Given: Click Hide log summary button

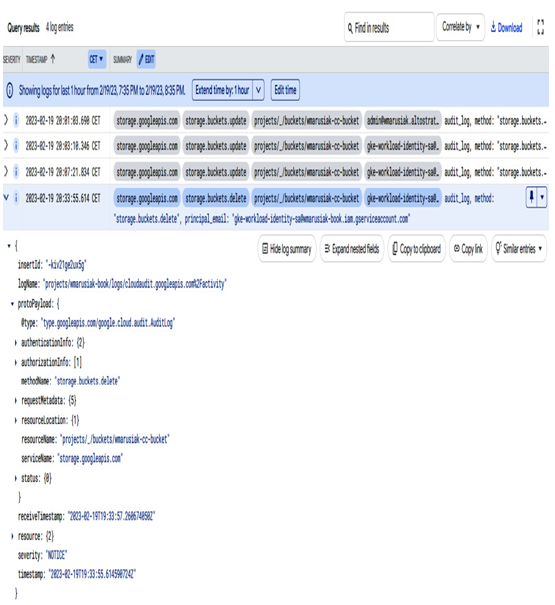Looking at the screenshot, I should point(287,249).
